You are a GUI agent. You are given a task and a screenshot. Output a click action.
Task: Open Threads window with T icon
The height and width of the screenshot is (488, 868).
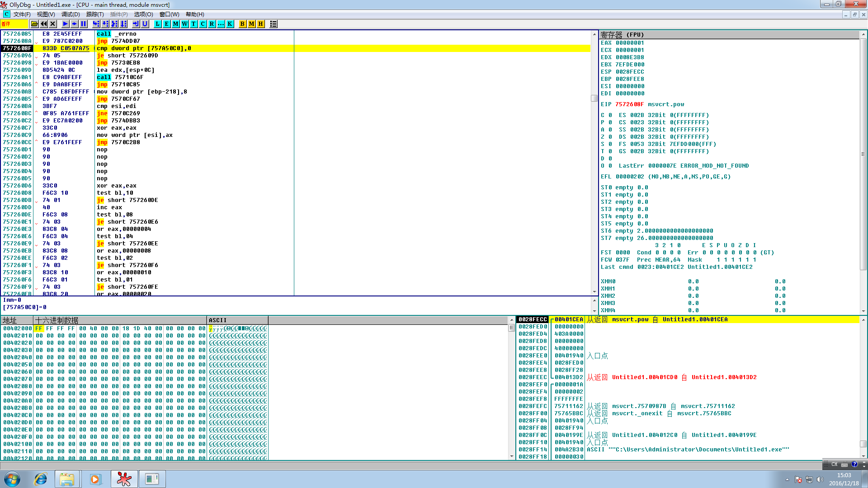click(194, 24)
